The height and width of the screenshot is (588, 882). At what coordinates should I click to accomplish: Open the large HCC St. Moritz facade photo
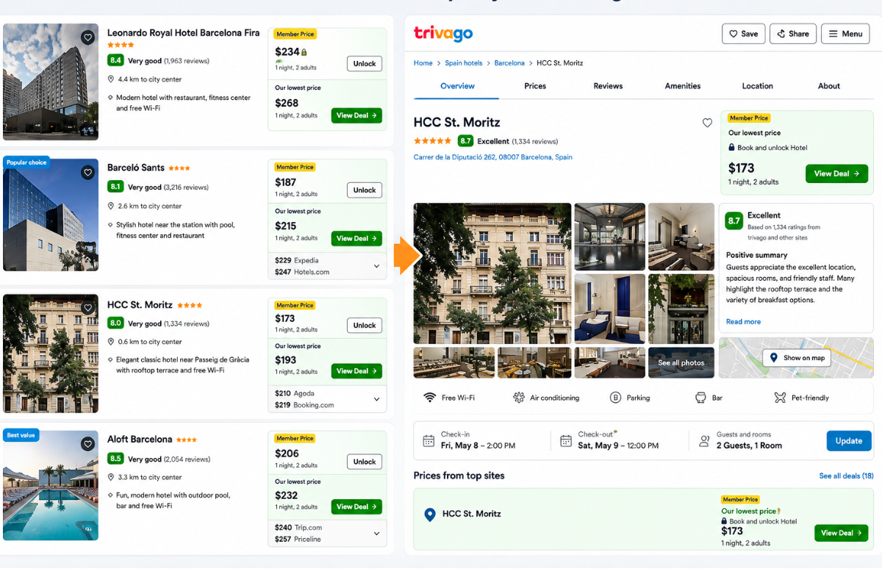click(492, 273)
